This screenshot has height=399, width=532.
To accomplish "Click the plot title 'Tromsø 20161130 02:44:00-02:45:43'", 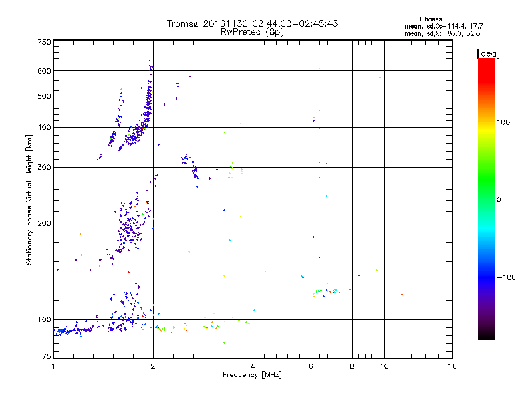I will tap(252, 23).
